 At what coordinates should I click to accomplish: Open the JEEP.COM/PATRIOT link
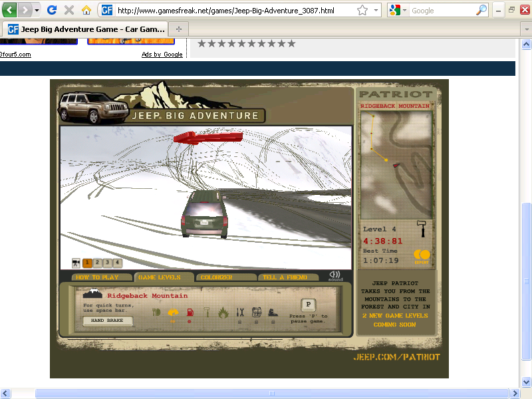click(396, 357)
